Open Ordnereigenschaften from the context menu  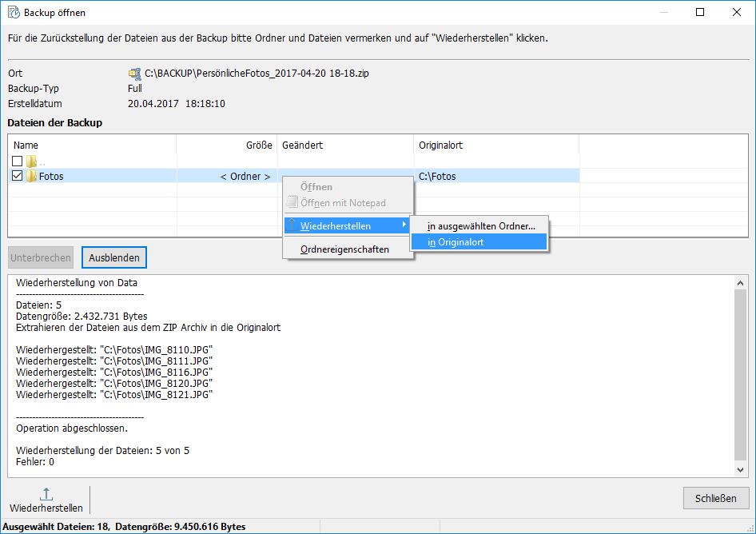click(x=344, y=249)
